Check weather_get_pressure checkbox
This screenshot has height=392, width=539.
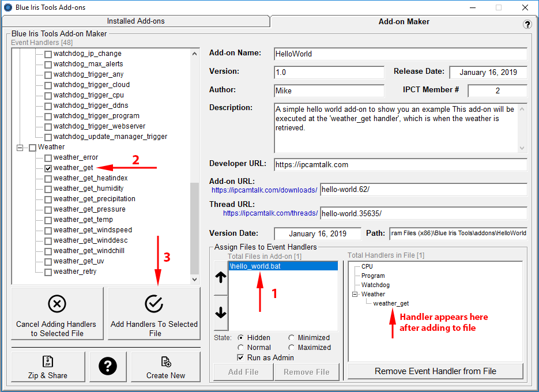click(48, 210)
